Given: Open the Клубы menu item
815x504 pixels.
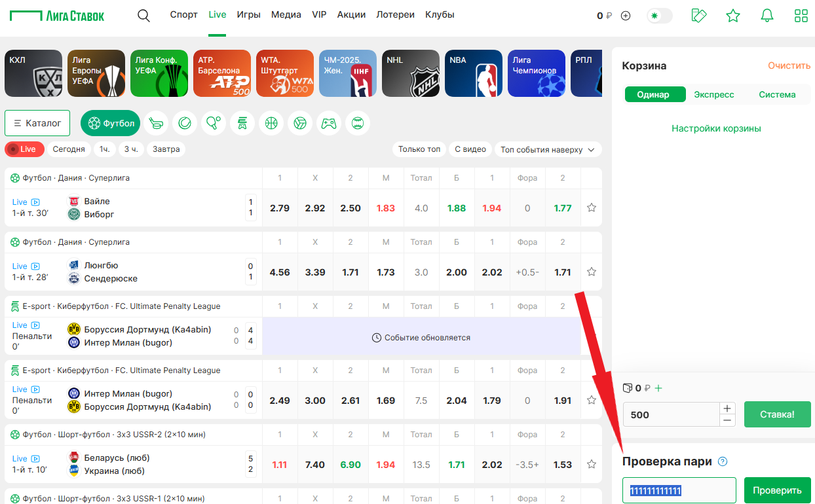Looking at the screenshot, I should point(440,14).
